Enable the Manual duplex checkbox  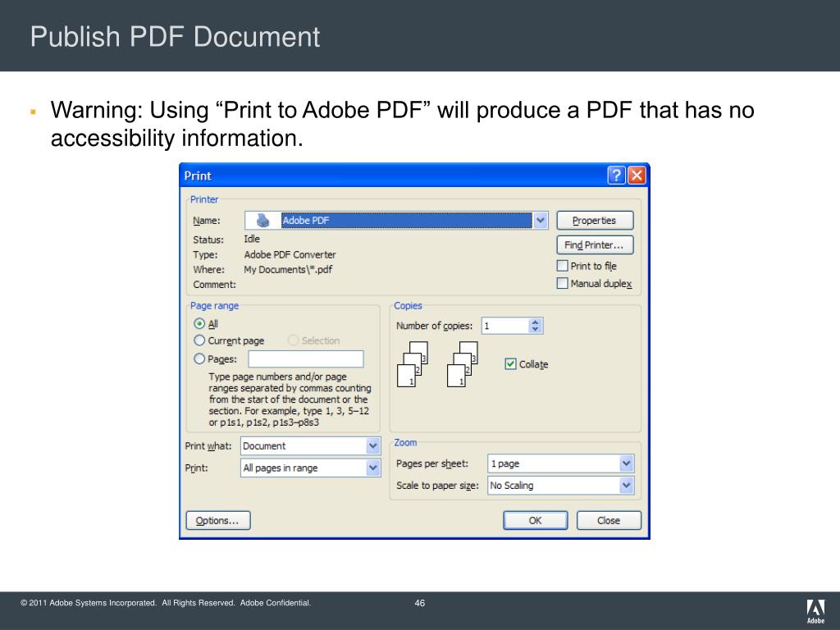click(x=562, y=283)
